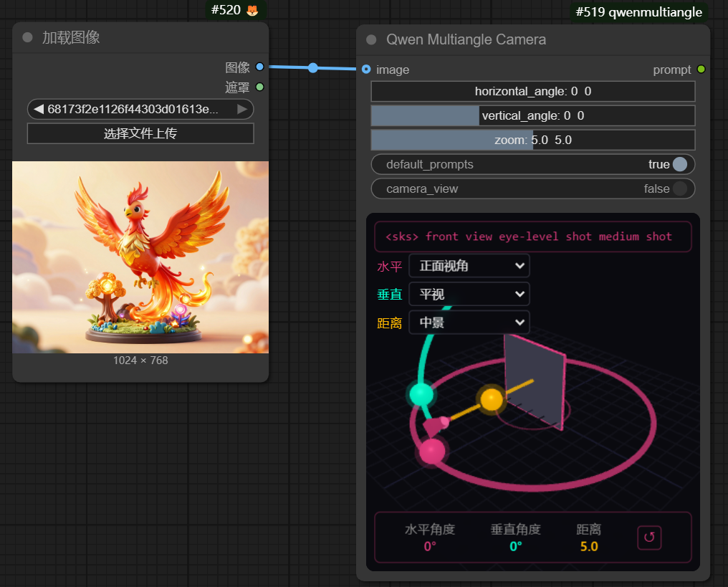Open the 垂直 平视 dropdown
The image size is (728, 587).
click(469, 294)
